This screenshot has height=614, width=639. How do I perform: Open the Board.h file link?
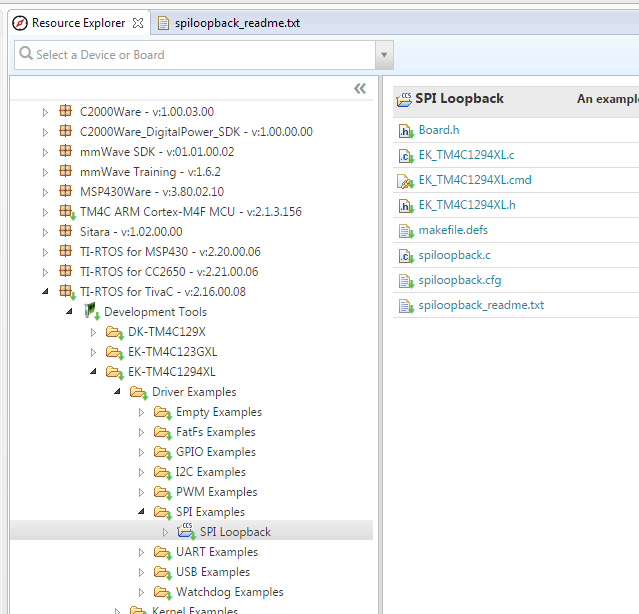439,130
